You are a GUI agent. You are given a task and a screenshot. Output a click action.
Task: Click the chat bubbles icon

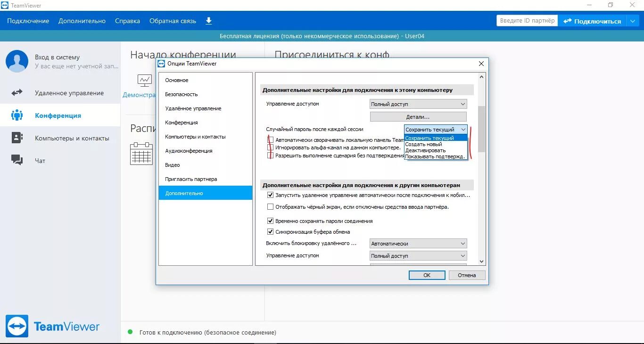click(17, 160)
